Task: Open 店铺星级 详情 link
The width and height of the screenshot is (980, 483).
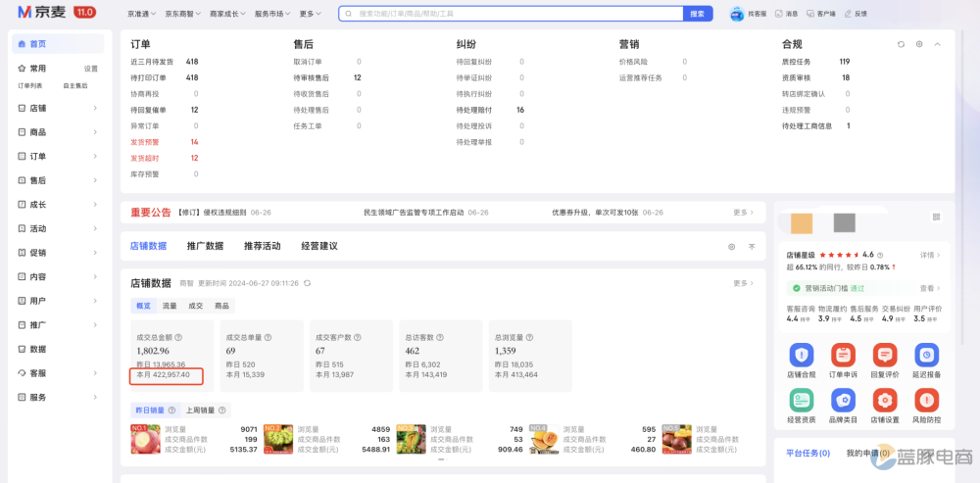Action: (x=930, y=256)
